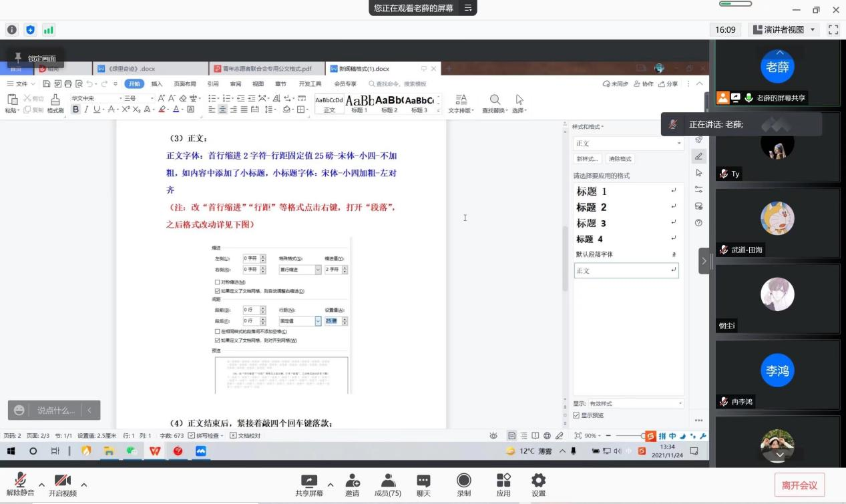Open the 应用 apps icon
The height and width of the screenshot is (504, 846).
pos(503,481)
